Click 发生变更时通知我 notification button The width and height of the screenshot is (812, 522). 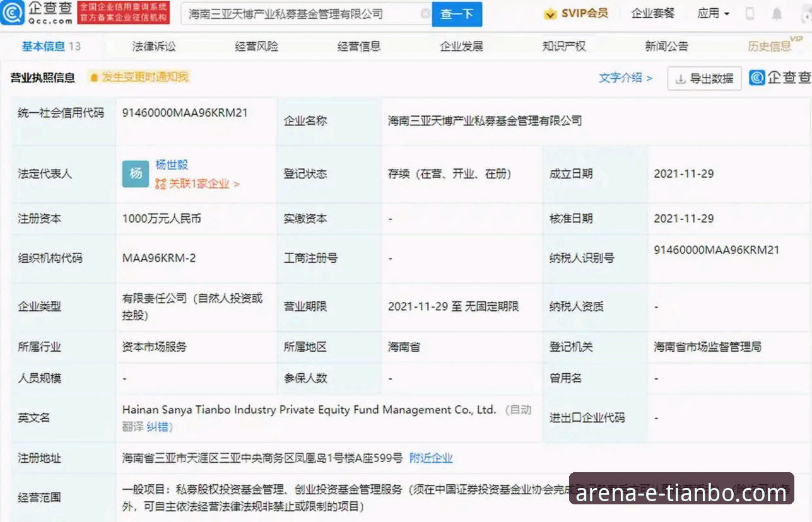(139, 77)
